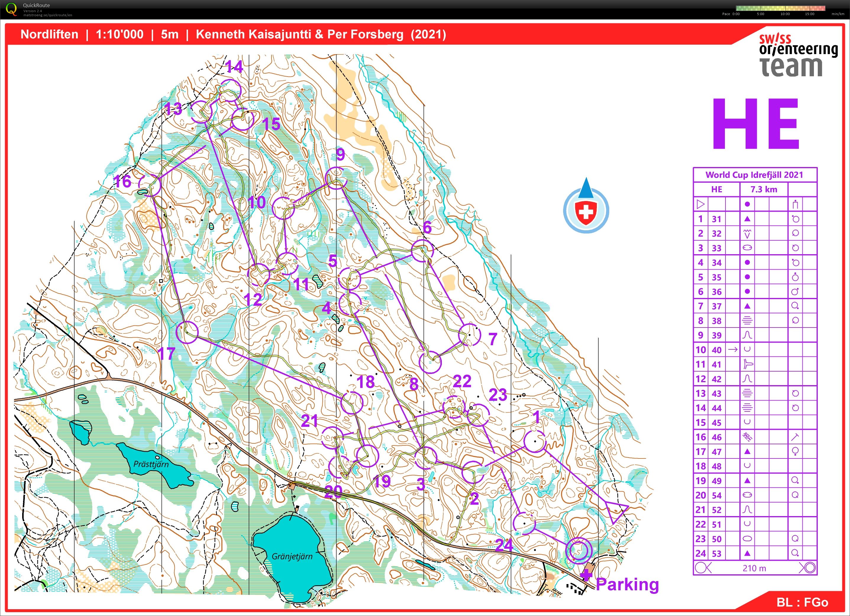Select control circle 10 on the map
850x616 pixels.
point(283,208)
